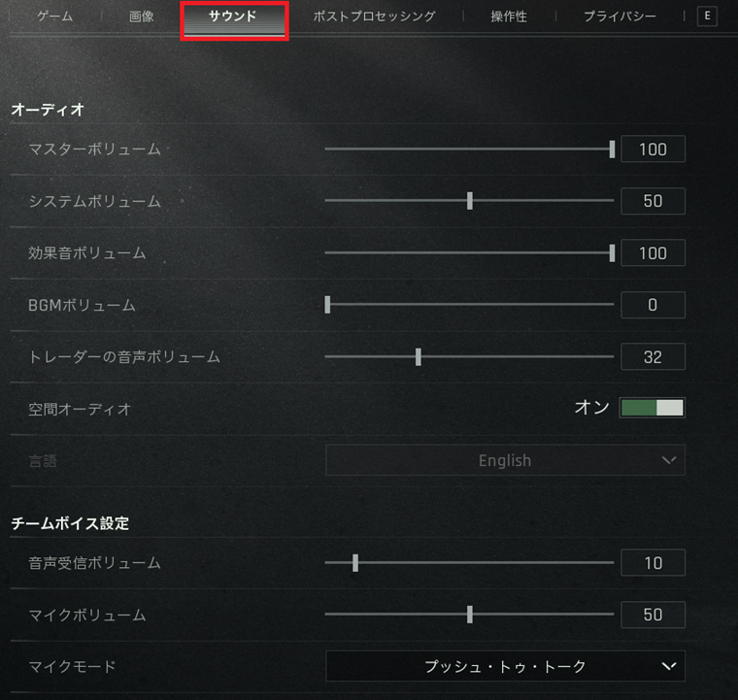Click the BGMボリューム slider
The height and width of the screenshot is (700, 738).
pos(469,305)
